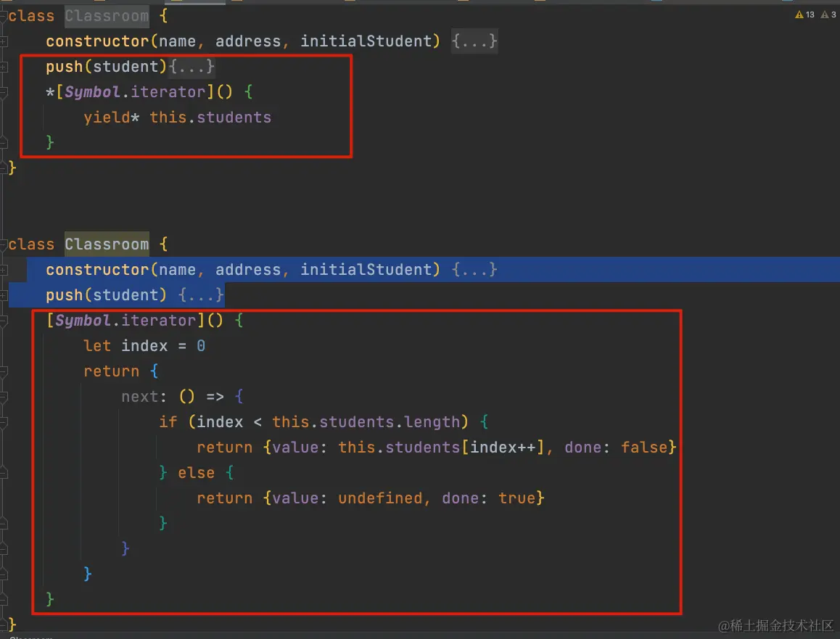This screenshot has height=639, width=840.
Task: Click 'address' parameter in highlighted constructor
Action: tap(248, 269)
